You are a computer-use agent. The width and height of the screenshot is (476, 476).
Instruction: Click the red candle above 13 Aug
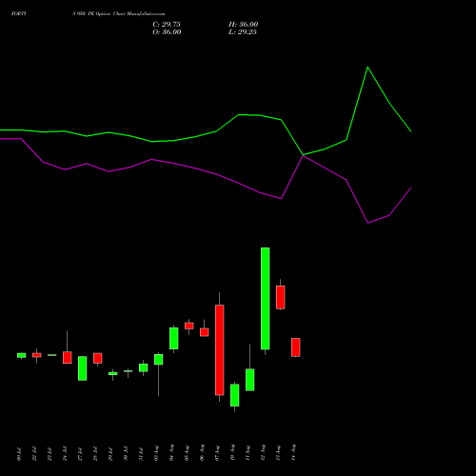281,297
